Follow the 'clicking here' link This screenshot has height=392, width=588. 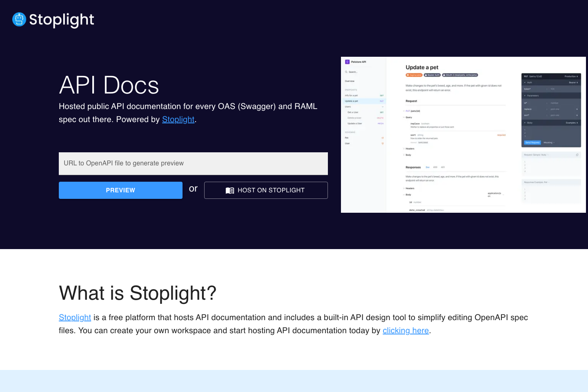[x=405, y=330]
